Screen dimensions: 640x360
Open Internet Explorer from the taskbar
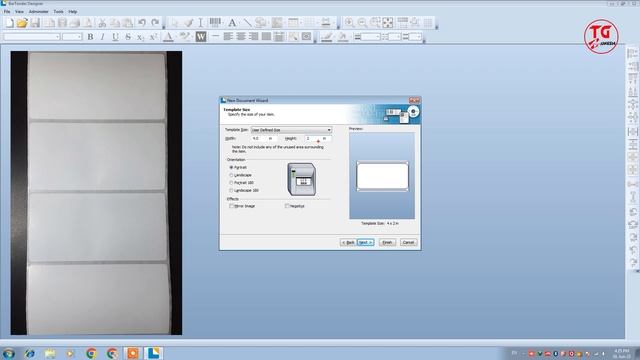pyautogui.click(x=29, y=353)
